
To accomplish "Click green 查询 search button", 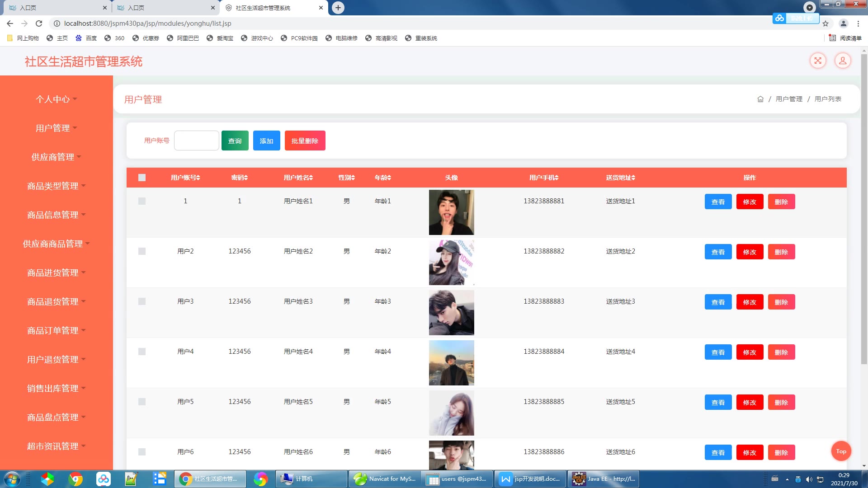I will [235, 141].
